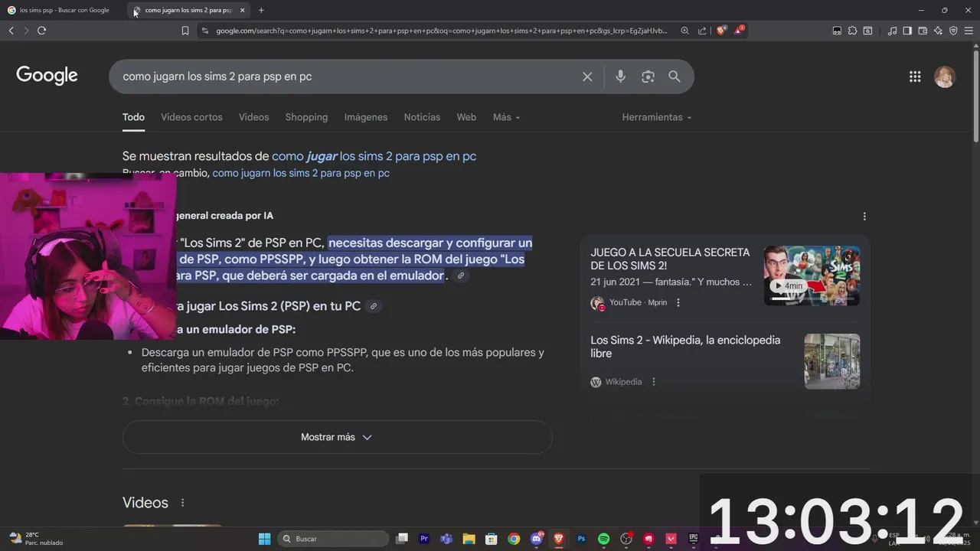Play the 4min YouTube video thumbnail
The width and height of the screenshot is (980, 551).
[x=812, y=275]
